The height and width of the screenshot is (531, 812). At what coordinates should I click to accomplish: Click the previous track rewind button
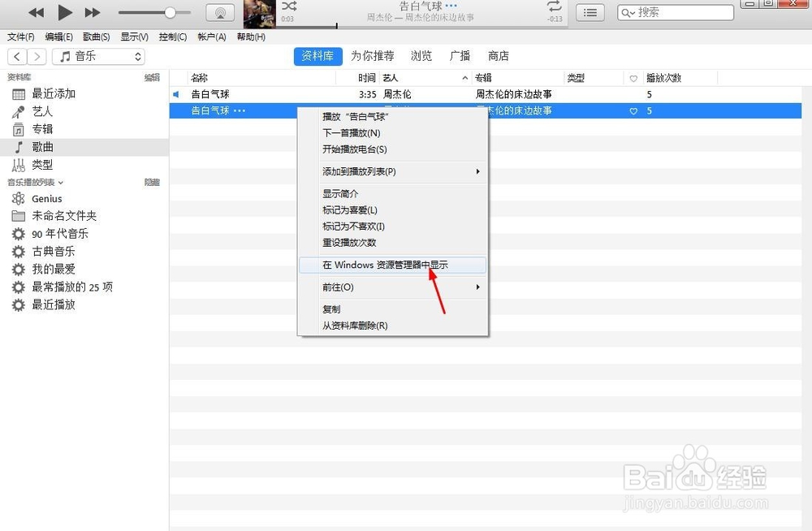coord(36,12)
